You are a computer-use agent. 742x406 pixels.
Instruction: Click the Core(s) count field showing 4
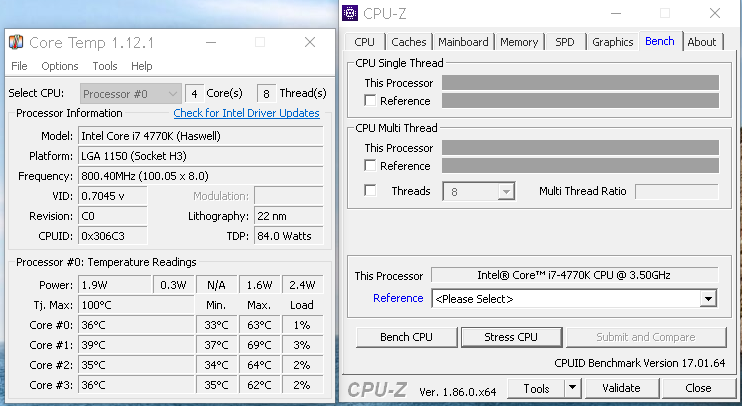point(194,94)
